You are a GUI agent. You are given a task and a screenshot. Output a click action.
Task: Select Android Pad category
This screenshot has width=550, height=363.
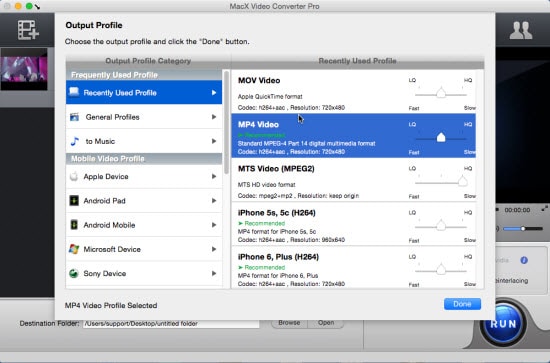coord(144,201)
